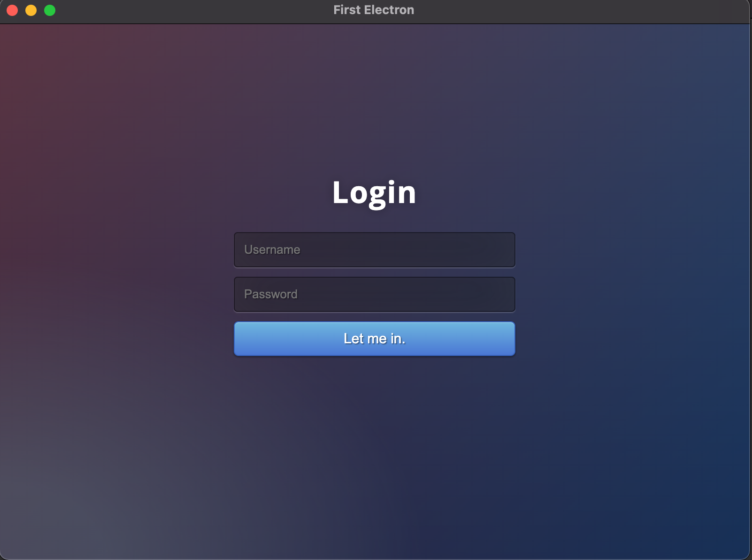Click the green fullscreen window button
This screenshot has width=752, height=560.
pyautogui.click(x=49, y=10)
